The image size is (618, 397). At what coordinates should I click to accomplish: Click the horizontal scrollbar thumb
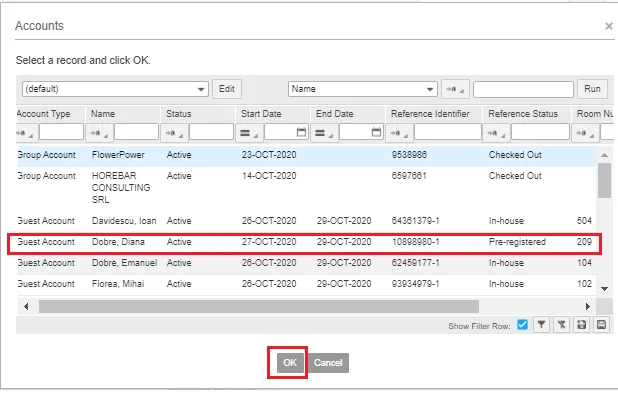point(259,306)
